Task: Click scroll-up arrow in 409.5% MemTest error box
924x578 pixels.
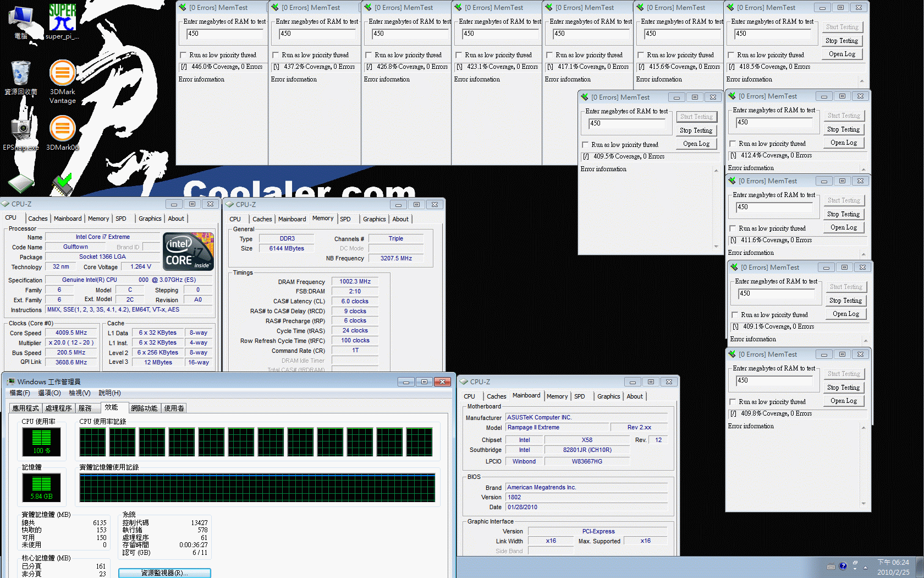Action: (x=716, y=171)
